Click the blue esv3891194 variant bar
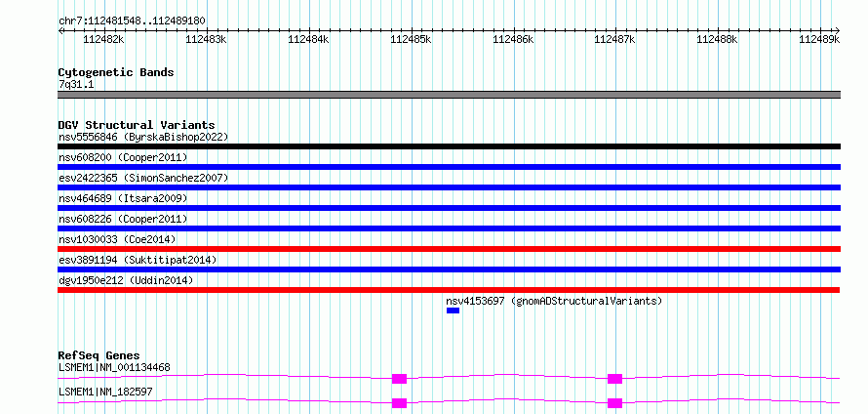 [x=449, y=269]
